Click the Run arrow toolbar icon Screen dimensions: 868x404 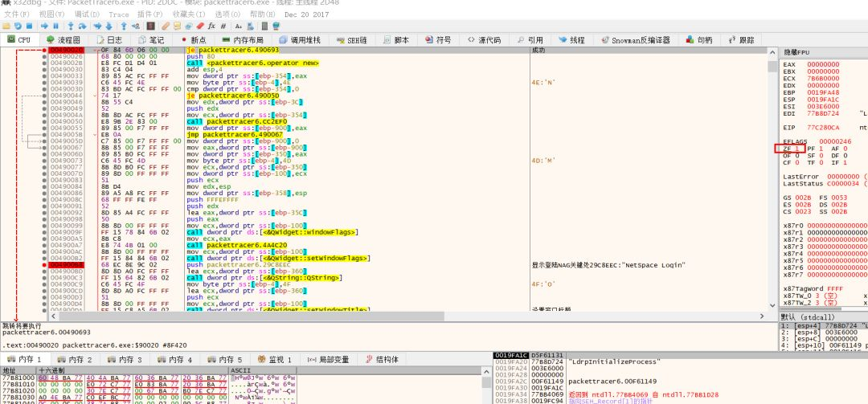(44, 26)
